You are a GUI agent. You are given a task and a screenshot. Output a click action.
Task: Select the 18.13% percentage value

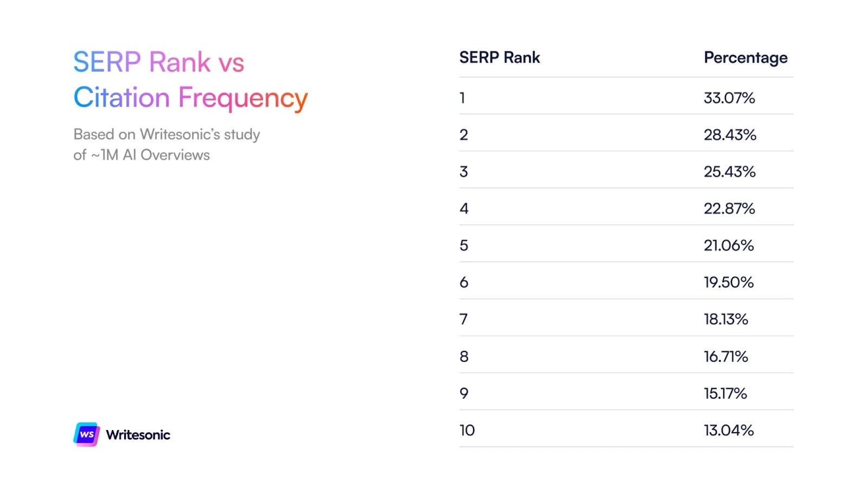coord(726,319)
